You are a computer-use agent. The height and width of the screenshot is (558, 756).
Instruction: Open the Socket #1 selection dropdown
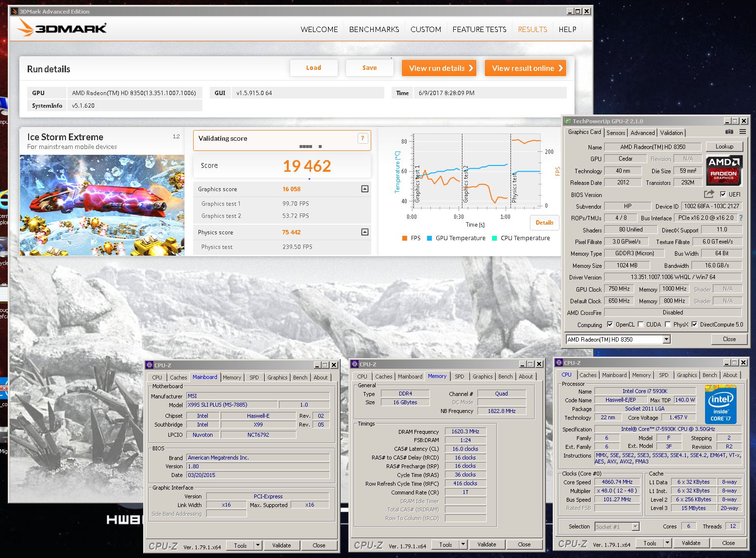[x=635, y=526]
